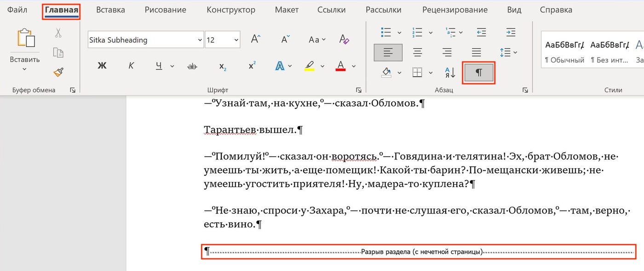Viewport: 644px width, 271px height.
Task: Increase font size with large A icon
Action: [x=256, y=40]
